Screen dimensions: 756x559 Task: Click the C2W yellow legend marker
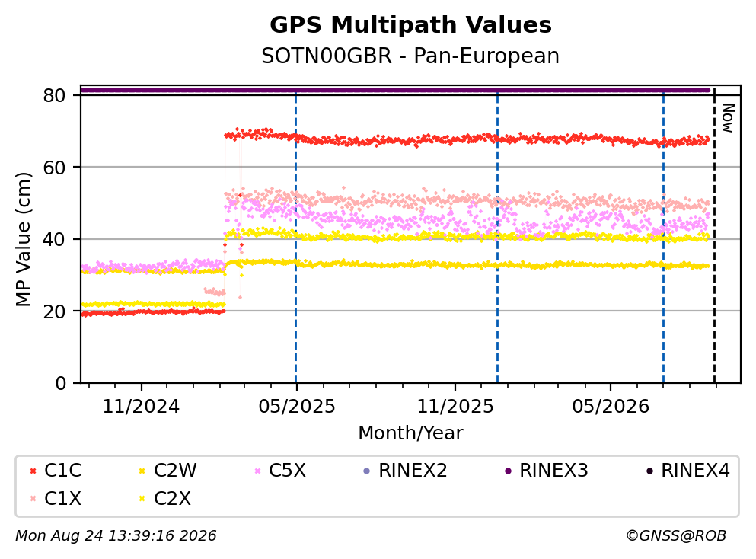pyautogui.click(x=142, y=471)
